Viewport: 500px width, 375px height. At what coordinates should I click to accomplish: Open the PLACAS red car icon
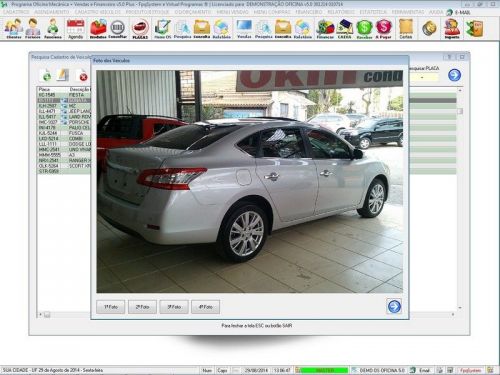tap(140, 29)
